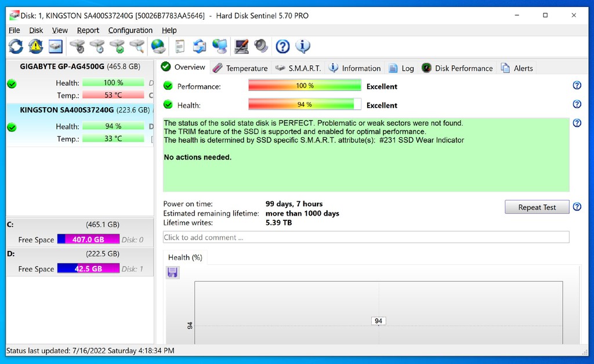
Task: Open configuration via laptop-screwdriver toolbar icon
Action: [241, 46]
